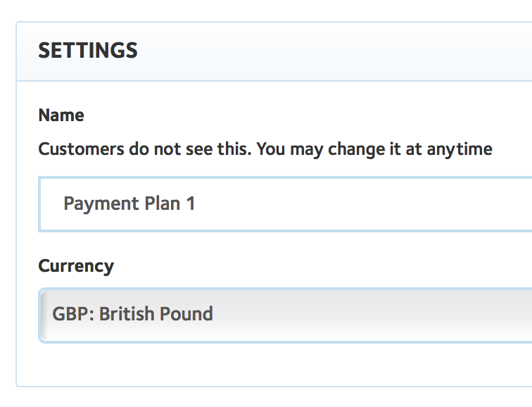Click the '1' at the end of the plan name
The image size is (532, 407).
point(190,204)
